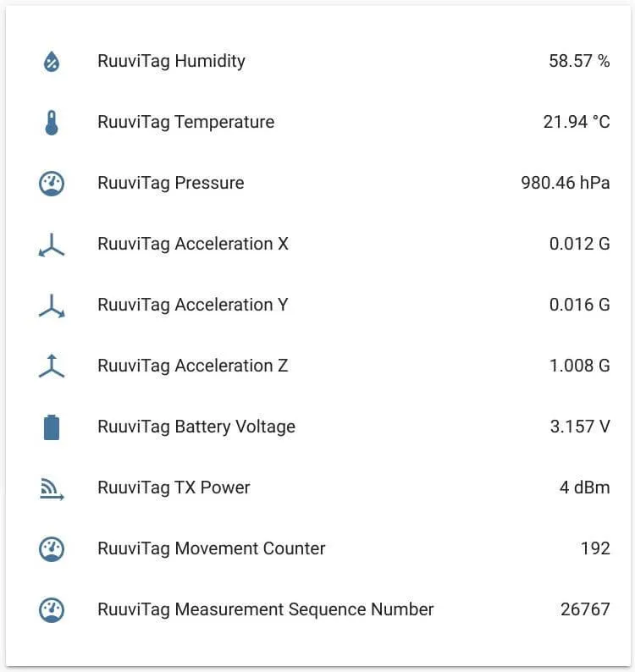Click the gauge icon beside RuuviTag Pressure
Image resolution: width=635 pixels, height=672 pixels.
point(52,183)
